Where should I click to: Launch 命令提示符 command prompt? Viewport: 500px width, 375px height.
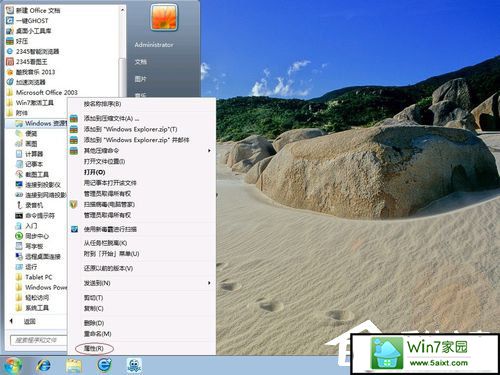point(35,216)
